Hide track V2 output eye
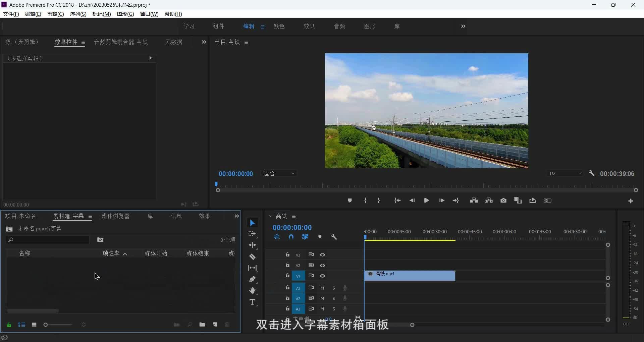Screen dimensions: 644x342 pyautogui.click(x=322, y=265)
